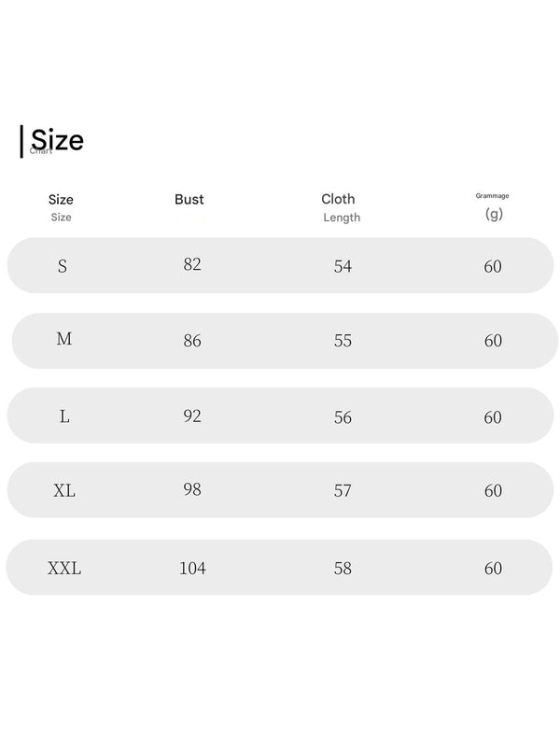Click the "Bust" column header
560x747 pixels.
[x=189, y=199]
